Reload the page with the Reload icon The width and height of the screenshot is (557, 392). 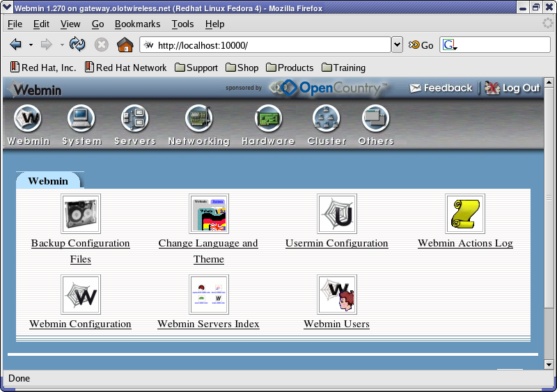click(77, 45)
